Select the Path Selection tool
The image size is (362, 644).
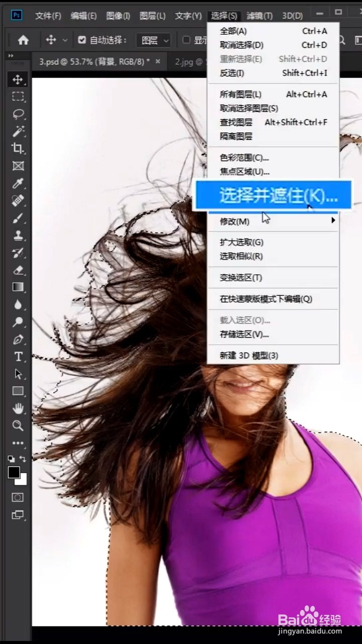pyautogui.click(x=18, y=374)
